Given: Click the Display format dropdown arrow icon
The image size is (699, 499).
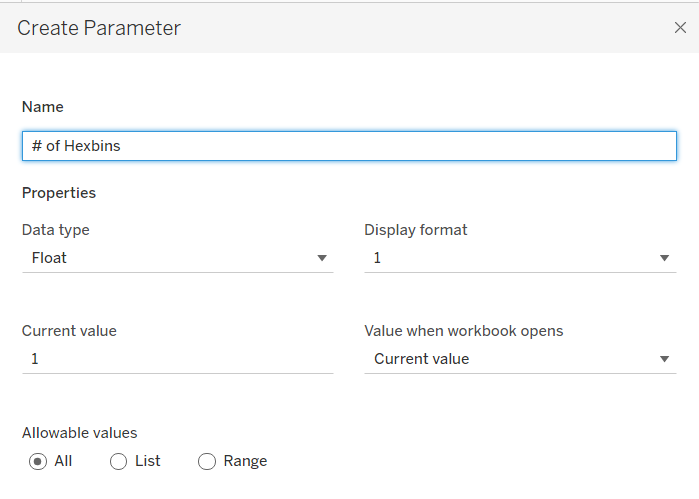Looking at the screenshot, I should point(664,258).
